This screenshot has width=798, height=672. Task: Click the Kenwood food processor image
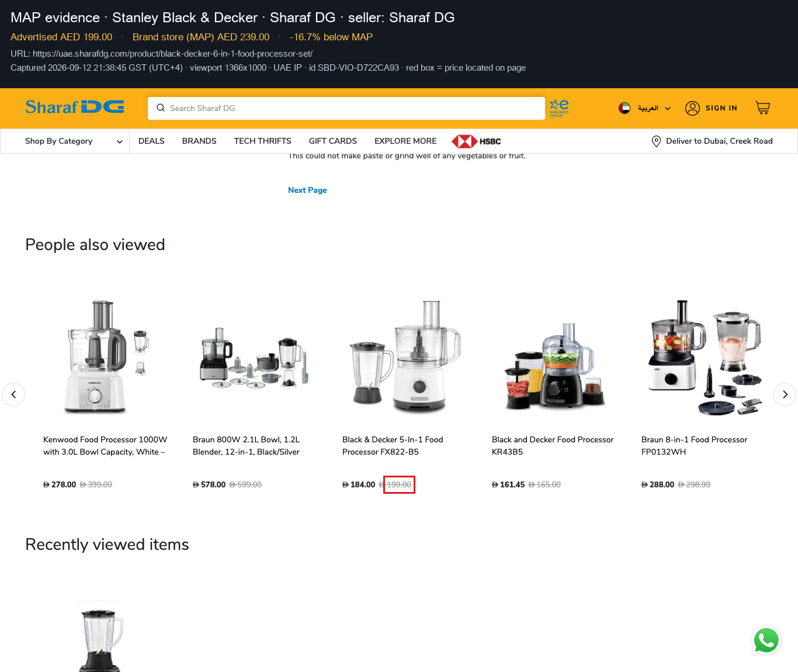click(x=105, y=356)
